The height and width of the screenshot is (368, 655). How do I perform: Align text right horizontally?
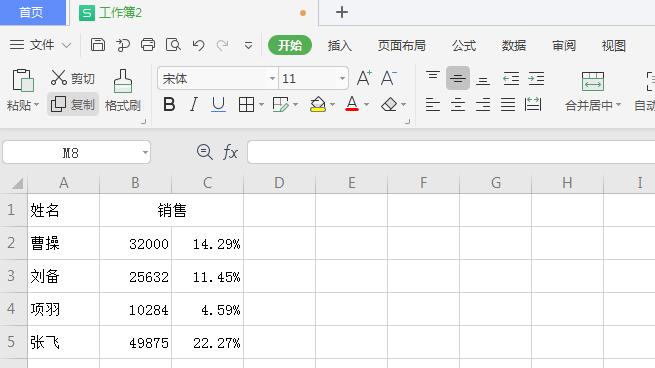pyautogui.click(x=482, y=104)
